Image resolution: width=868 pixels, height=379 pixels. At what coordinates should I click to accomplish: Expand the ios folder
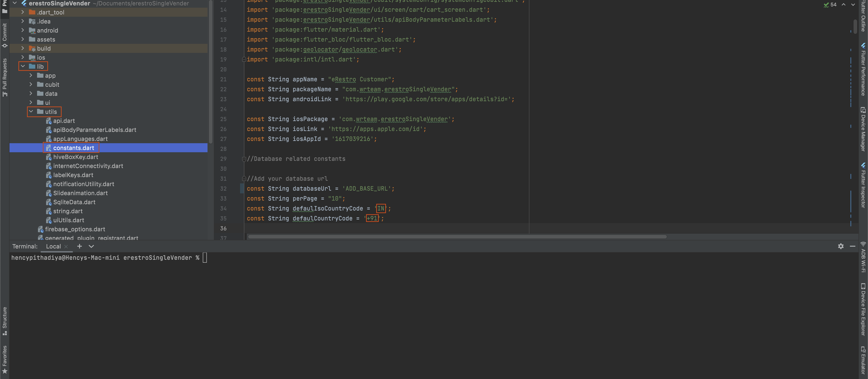(23, 58)
